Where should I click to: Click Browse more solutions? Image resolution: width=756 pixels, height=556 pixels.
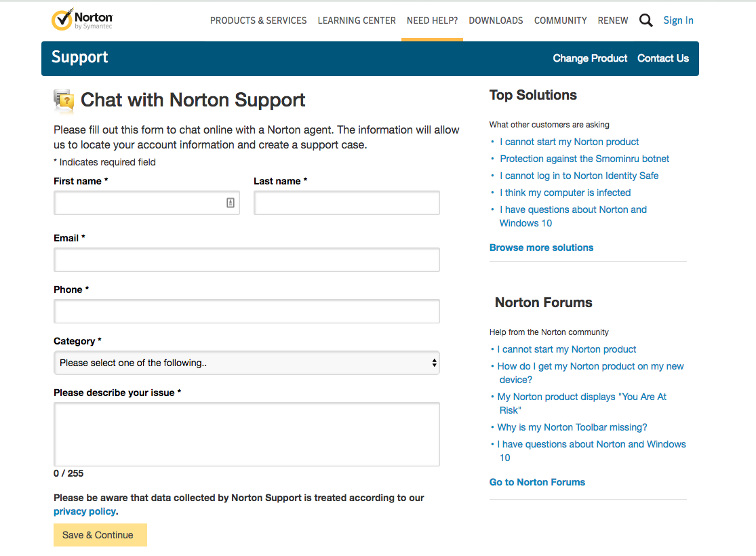tap(541, 247)
